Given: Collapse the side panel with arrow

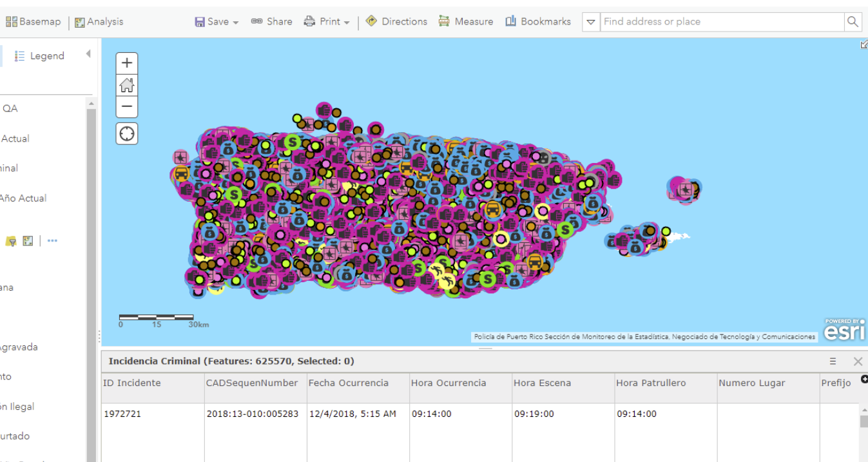Looking at the screenshot, I should tap(88, 55).
